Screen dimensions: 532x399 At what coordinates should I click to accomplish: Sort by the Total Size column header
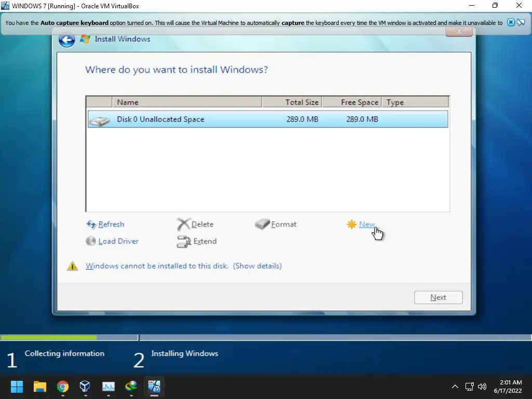[x=292, y=102]
